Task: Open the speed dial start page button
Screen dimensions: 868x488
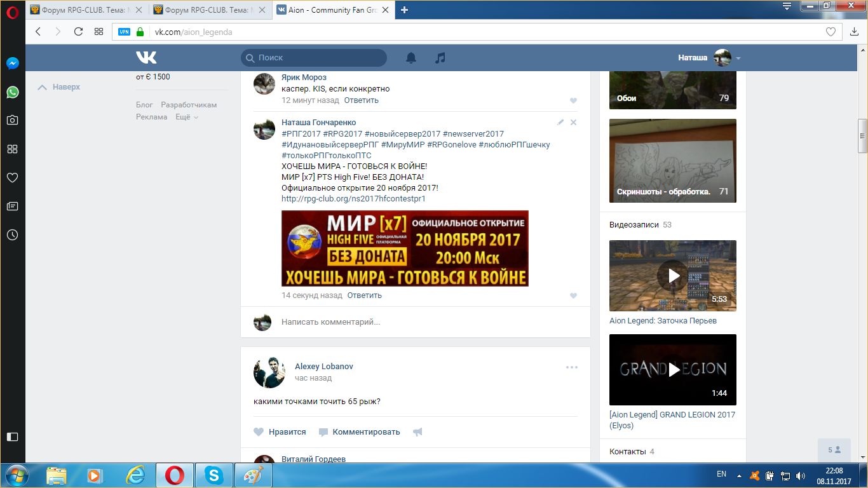Action: click(x=98, y=31)
